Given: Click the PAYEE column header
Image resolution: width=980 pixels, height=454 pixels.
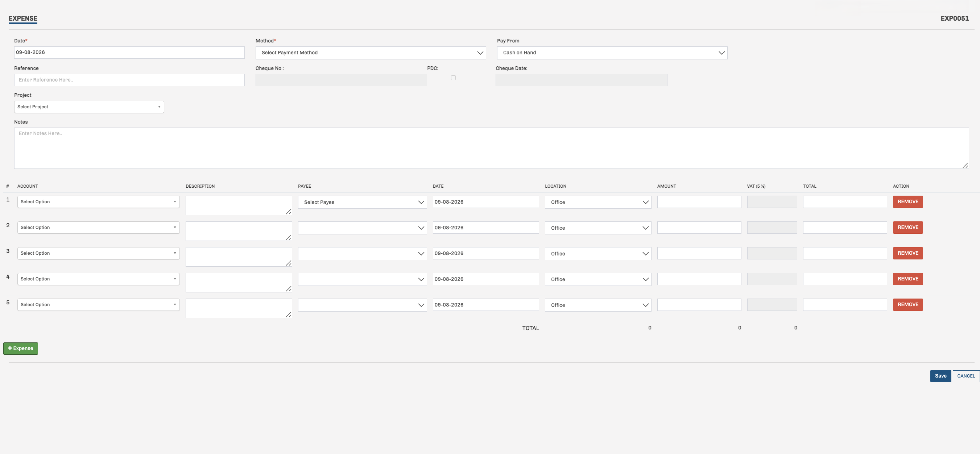Looking at the screenshot, I should coord(304,186).
